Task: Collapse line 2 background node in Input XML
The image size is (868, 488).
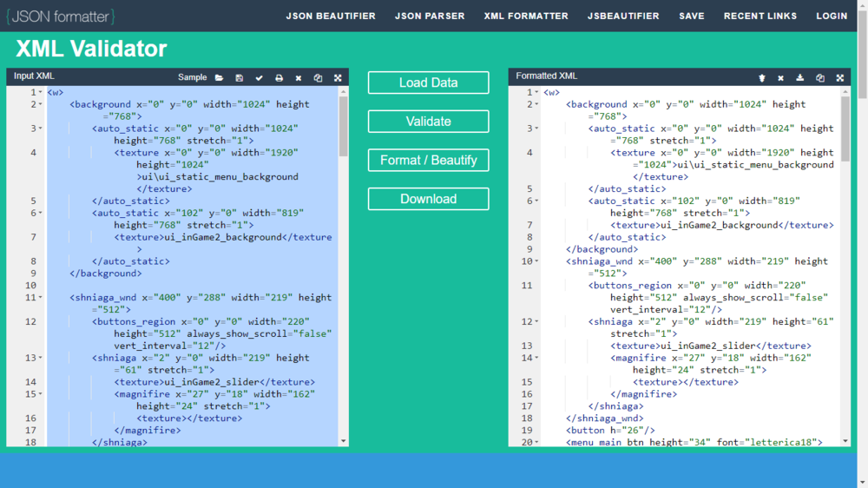Action: pyautogui.click(x=40, y=104)
